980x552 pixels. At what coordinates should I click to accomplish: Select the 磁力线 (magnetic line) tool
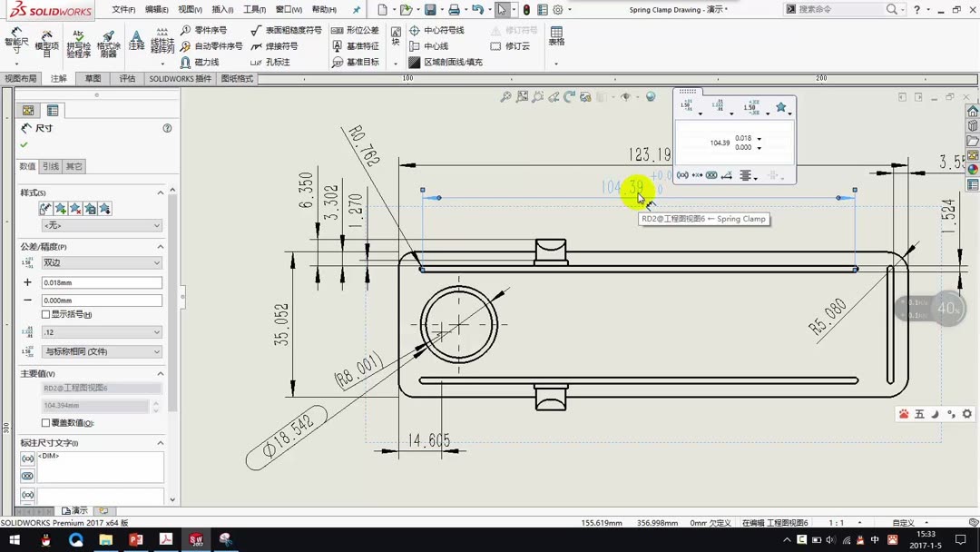207,63
